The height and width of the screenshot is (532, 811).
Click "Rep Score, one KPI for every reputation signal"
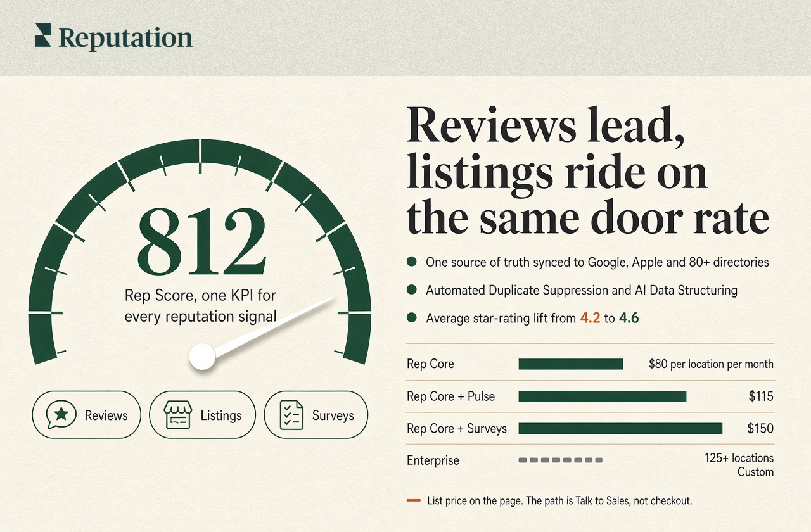click(200, 305)
